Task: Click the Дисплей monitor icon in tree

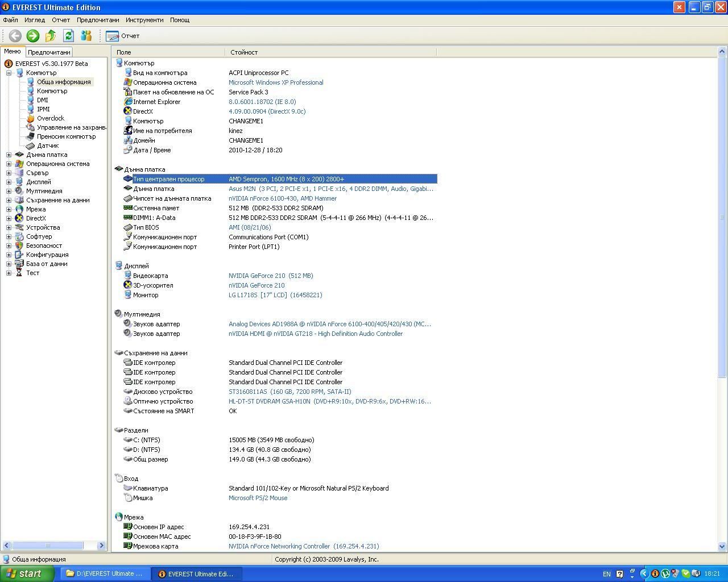Action: (x=19, y=182)
